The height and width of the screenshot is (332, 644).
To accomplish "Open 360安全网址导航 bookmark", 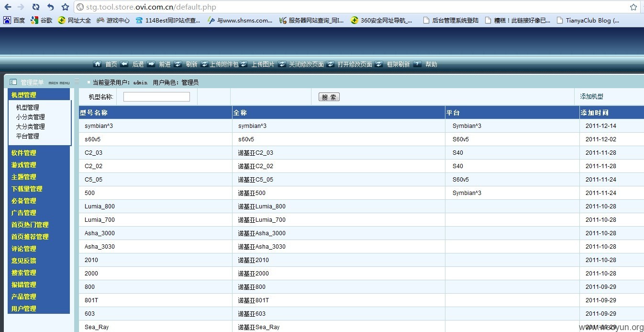I will click(x=381, y=21).
